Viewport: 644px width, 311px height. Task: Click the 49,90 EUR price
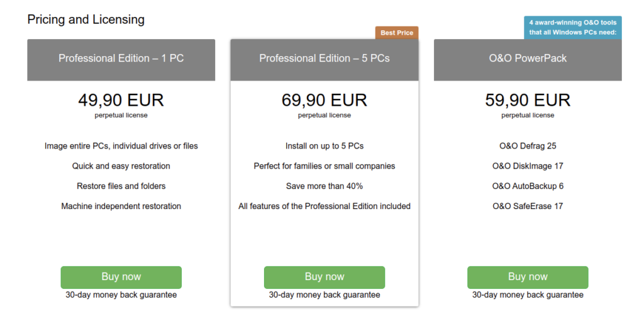pyautogui.click(x=121, y=100)
